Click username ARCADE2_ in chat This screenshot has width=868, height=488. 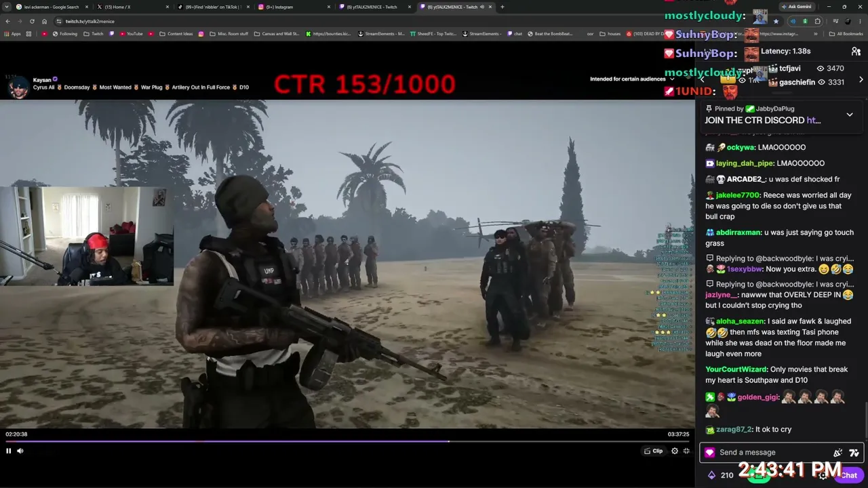(x=746, y=179)
